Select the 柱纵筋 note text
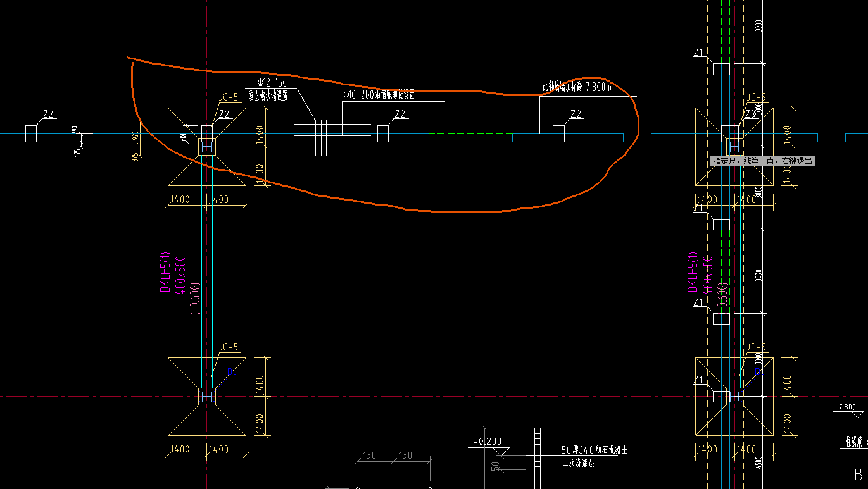Image resolution: width=868 pixels, height=489 pixels. click(855, 441)
